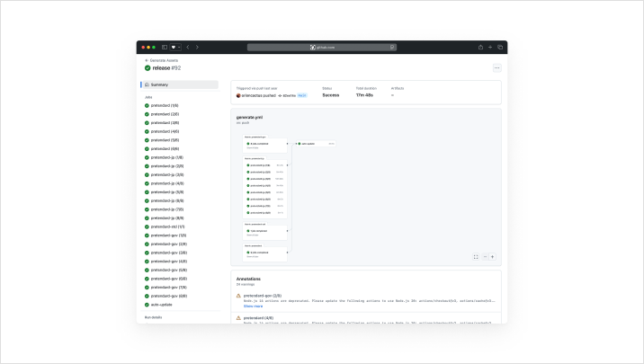
Task: Open job pretendard (3/6) in sidebar
Action: pyautogui.click(x=161, y=123)
